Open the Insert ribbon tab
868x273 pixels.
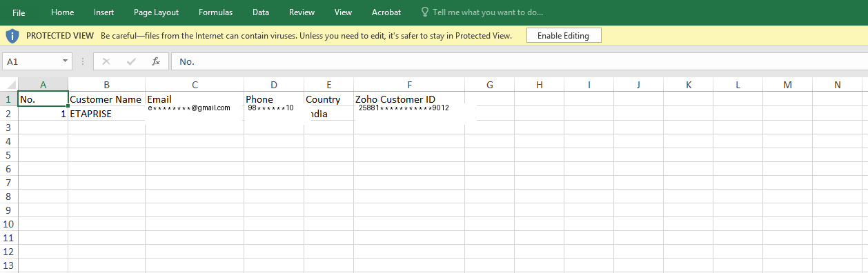104,12
